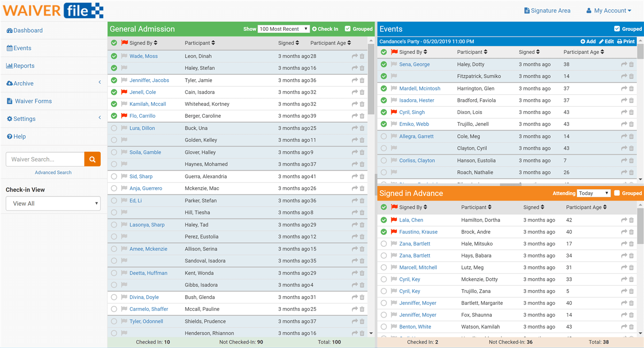Screen dimensions: 644x348
Task: Click the share arrow for Lala, Chen row
Action: click(624, 220)
